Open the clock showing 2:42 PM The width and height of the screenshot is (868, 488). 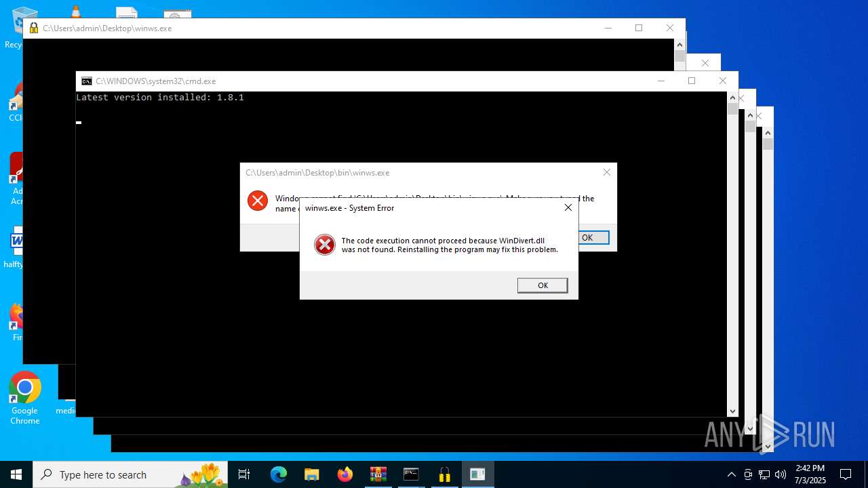click(810, 474)
